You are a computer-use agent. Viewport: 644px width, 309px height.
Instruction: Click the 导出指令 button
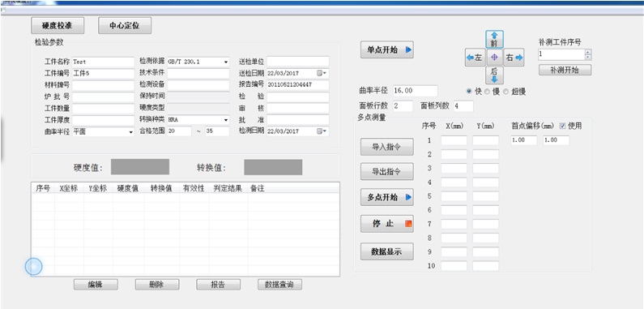click(x=387, y=172)
